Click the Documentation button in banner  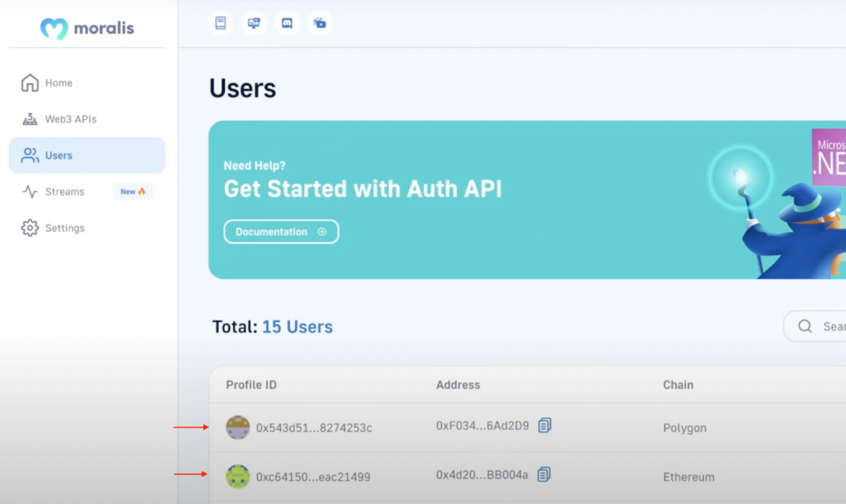tap(281, 231)
